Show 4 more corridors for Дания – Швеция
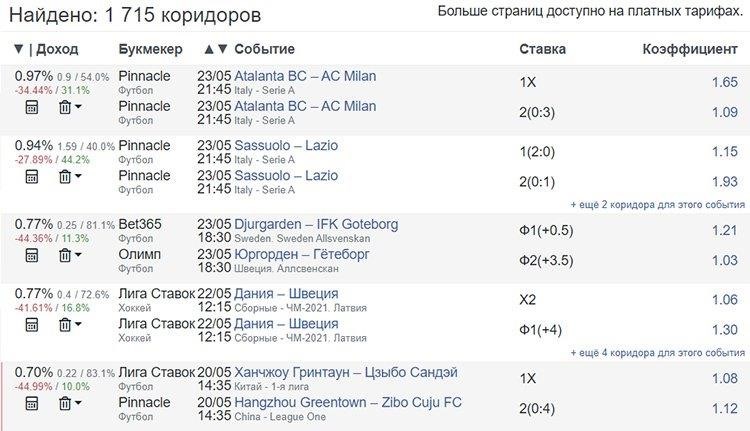The image size is (750, 431). (x=658, y=353)
